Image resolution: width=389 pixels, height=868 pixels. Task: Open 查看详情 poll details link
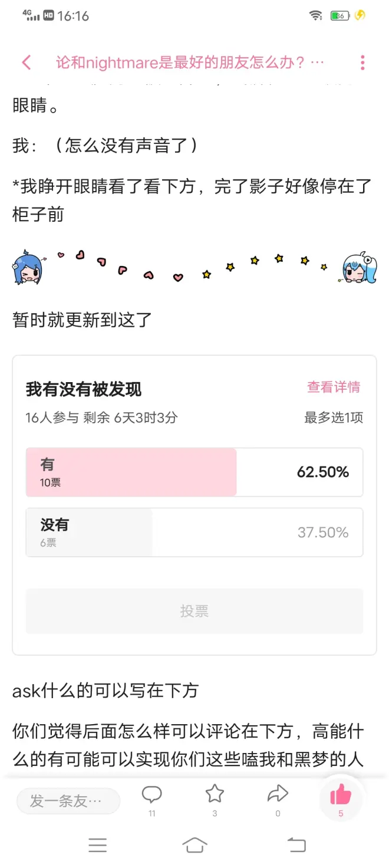coord(333,387)
